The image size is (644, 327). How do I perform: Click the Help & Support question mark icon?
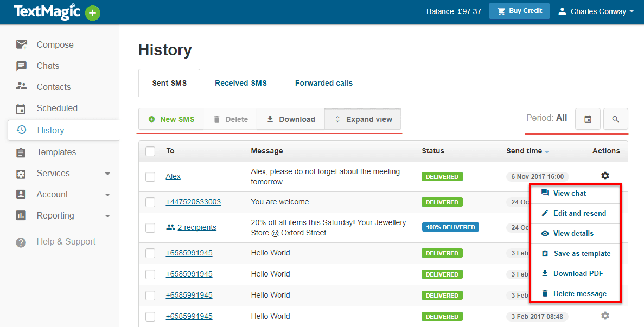21,242
